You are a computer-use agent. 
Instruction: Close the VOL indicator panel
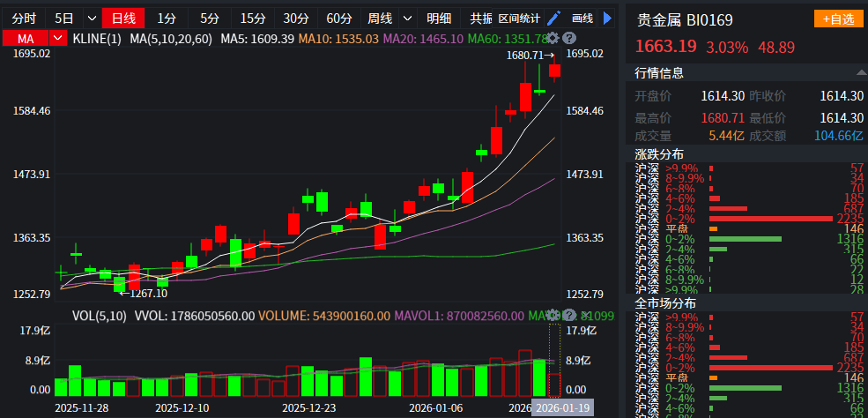point(584,315)
